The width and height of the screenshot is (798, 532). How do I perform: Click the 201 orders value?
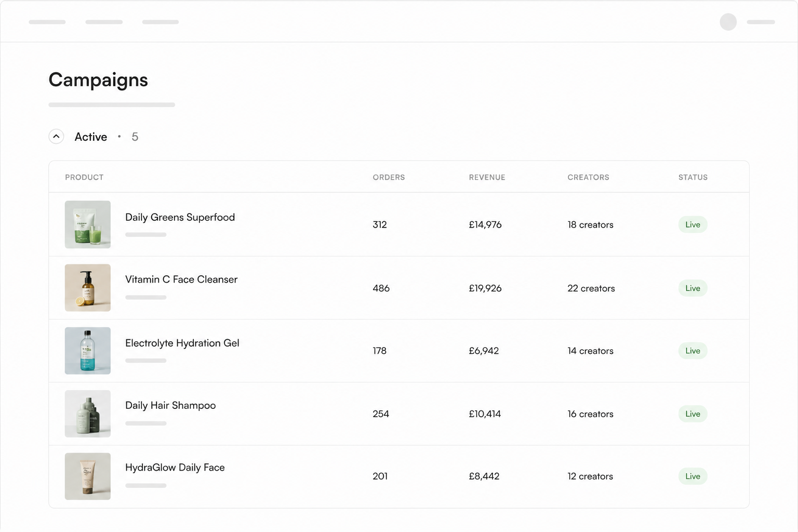[x=380, y=476]
